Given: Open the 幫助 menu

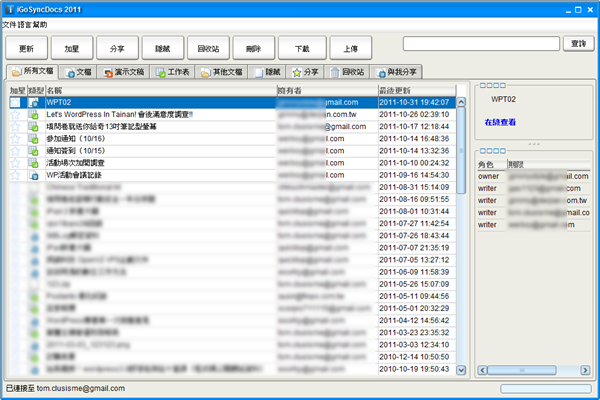Looking at the screenshot, I should 40,25.
